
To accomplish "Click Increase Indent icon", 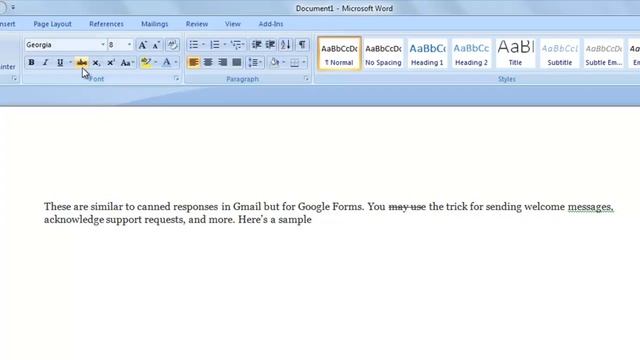I will [270, 44].
